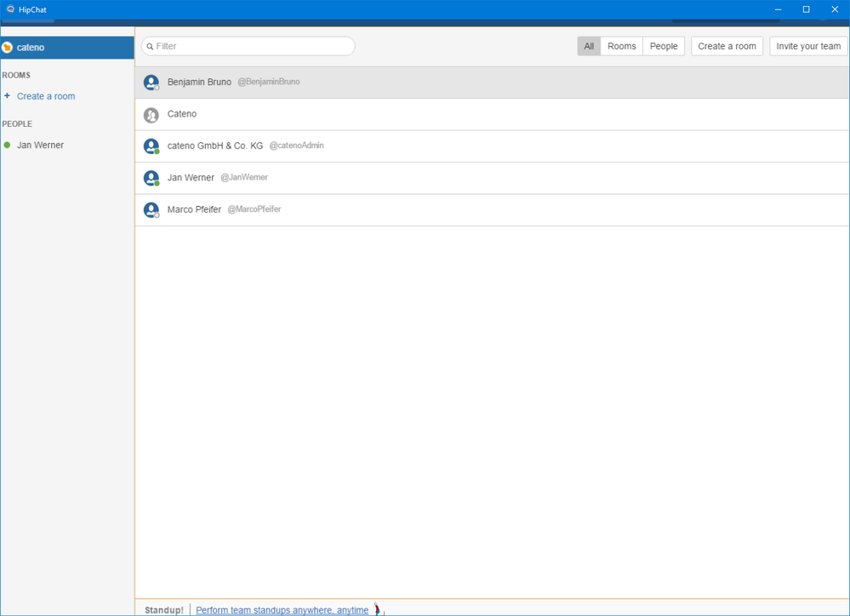Select the Marco Pfeifer name in list
Viewport: 850px width, 616px height.
click(x=194, y=209)
